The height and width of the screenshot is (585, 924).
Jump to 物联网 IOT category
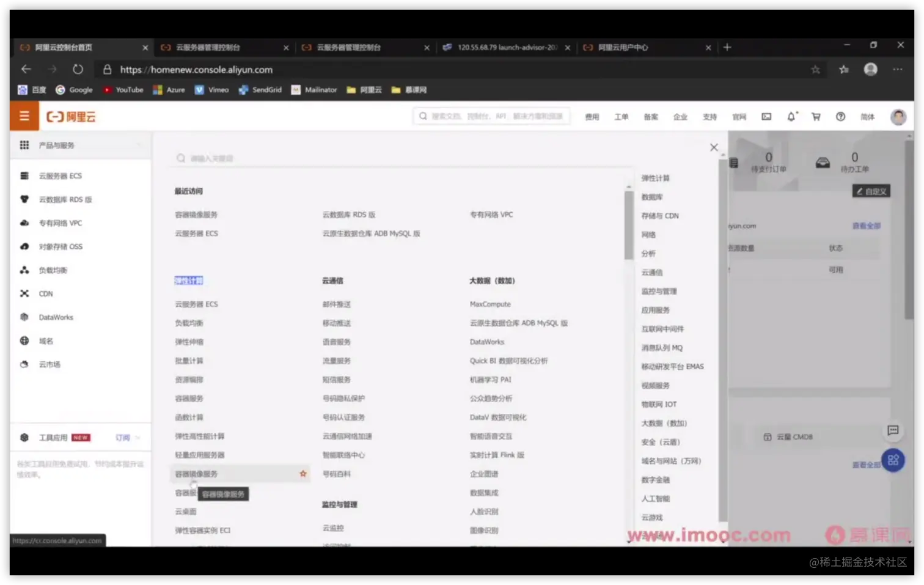click(x=659, y=405)
